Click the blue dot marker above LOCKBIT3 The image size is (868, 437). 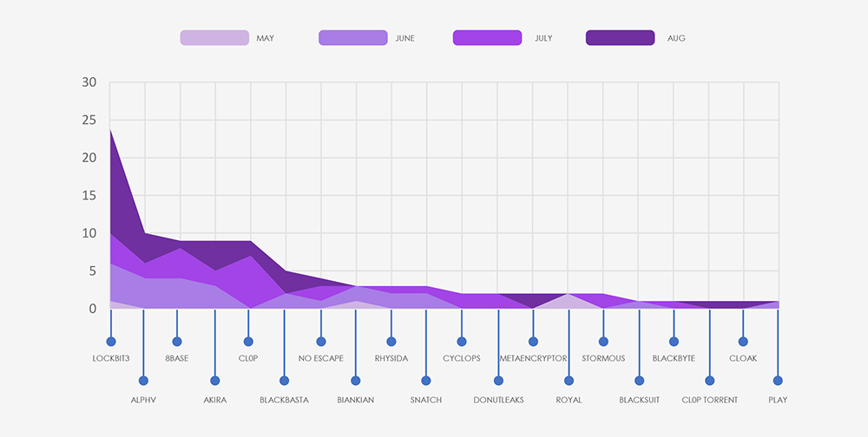tap(111, 342)
